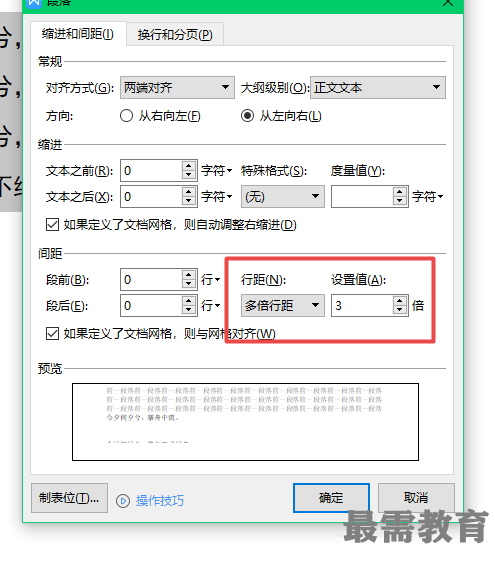Decrease the 设置值 line spacing multiplier
The height and width of the screenshot is (566, 495).
[400, 310]
